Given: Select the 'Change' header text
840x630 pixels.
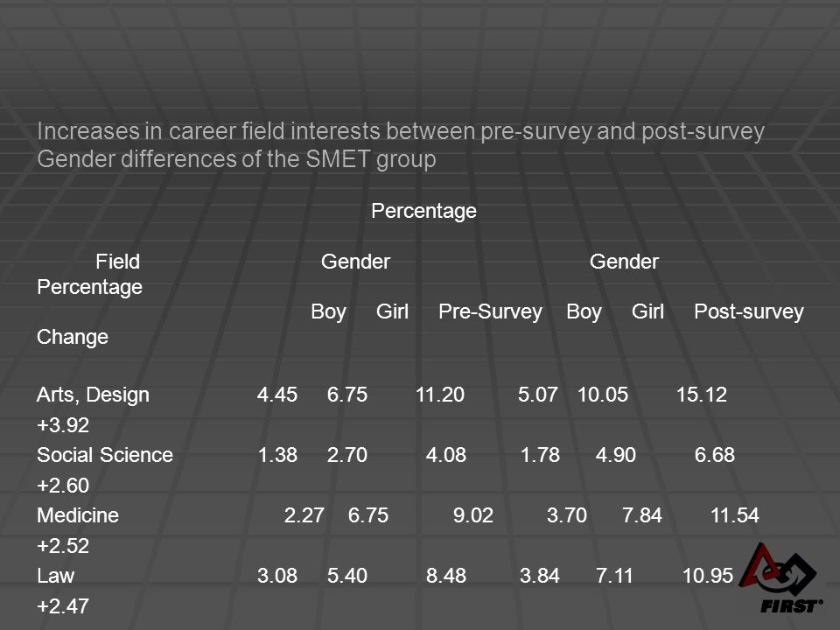Looking at the screenshot, I should [73, 337].
